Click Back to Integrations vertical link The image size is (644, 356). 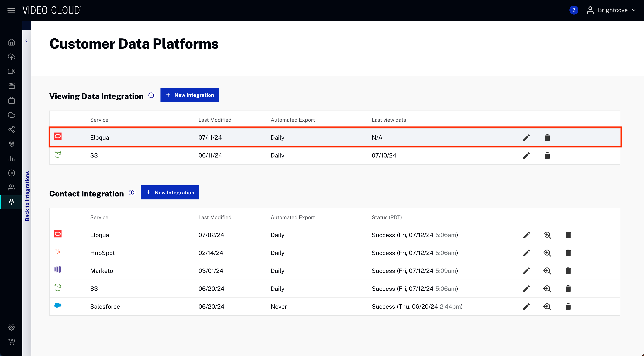tap(27, 196)
